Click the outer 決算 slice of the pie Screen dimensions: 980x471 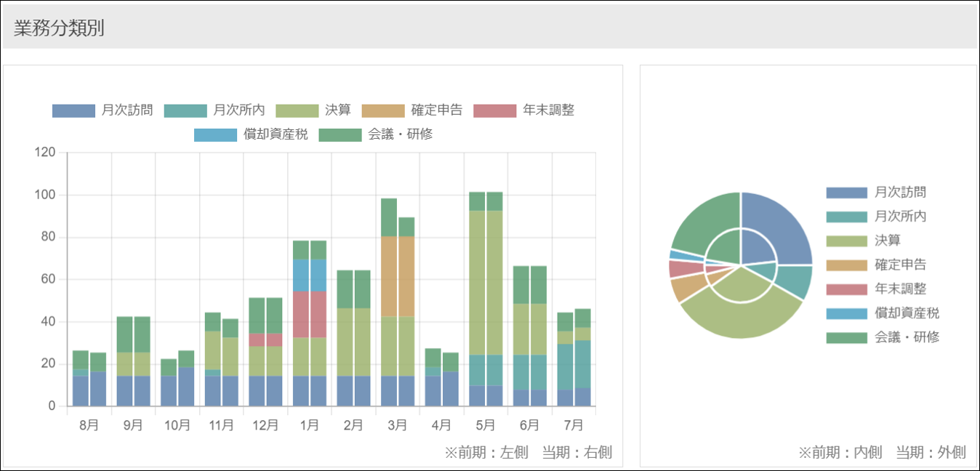(x=740, y=318)
